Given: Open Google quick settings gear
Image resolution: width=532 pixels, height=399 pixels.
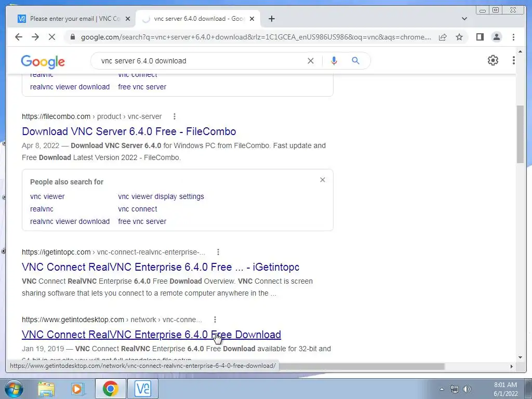Looking at the screenshot, I should [x=493, y=60].
